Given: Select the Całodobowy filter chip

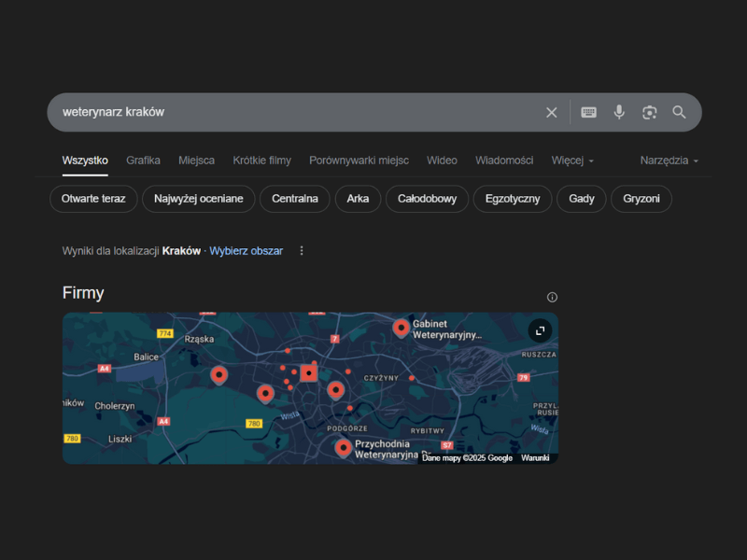Looking at the screenshot, I should pyautogui.click(x=427, y=199).
